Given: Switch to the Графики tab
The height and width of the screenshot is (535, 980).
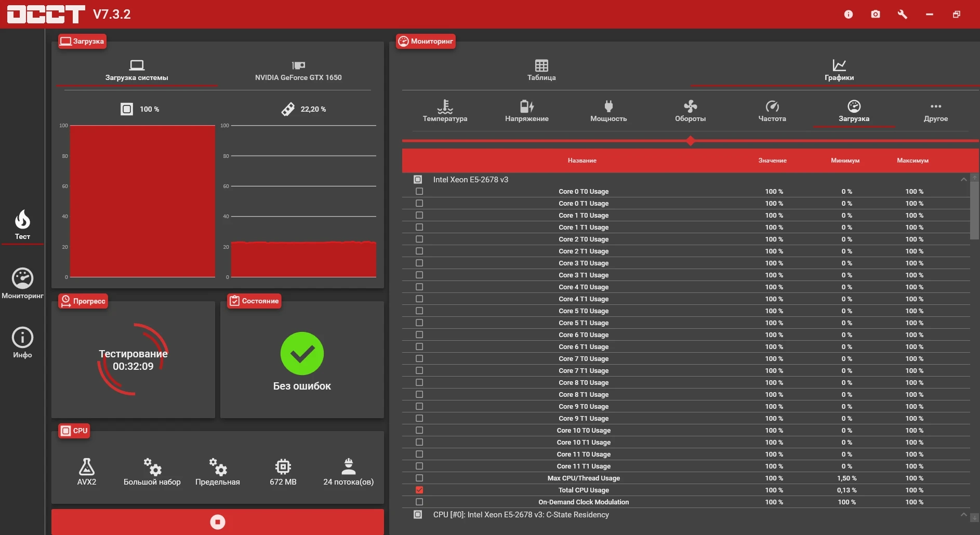Looking at the screenshot, I should (839, 71).
